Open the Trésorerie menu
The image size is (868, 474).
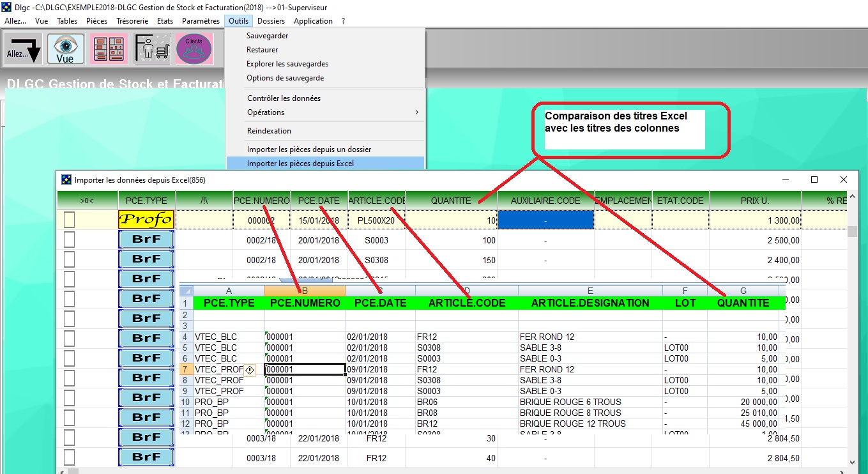click(132, 21)
